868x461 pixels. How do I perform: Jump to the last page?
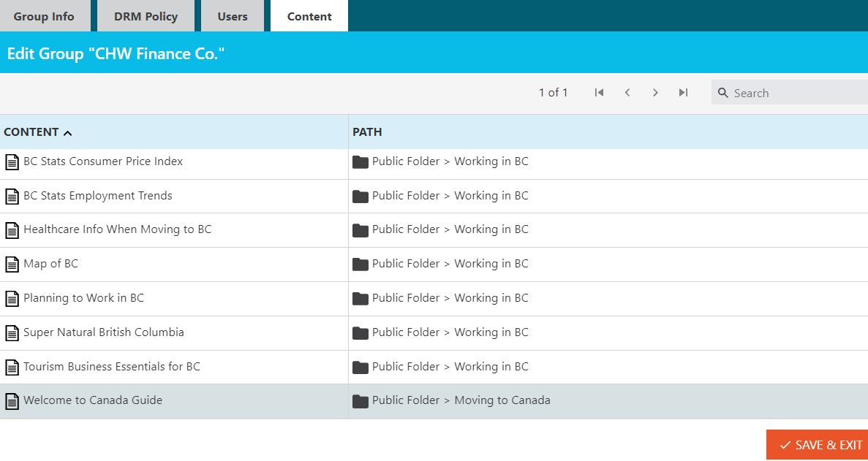pos(684,92)
